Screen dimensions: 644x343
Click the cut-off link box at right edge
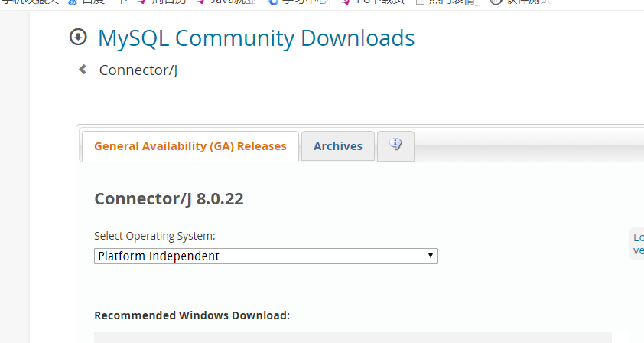638,243
